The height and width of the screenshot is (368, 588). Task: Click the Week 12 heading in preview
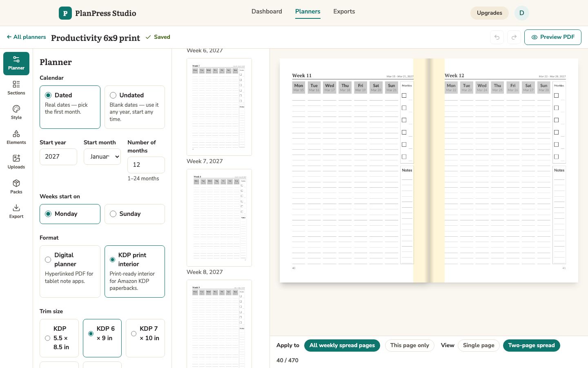click(x=454, y=76)
